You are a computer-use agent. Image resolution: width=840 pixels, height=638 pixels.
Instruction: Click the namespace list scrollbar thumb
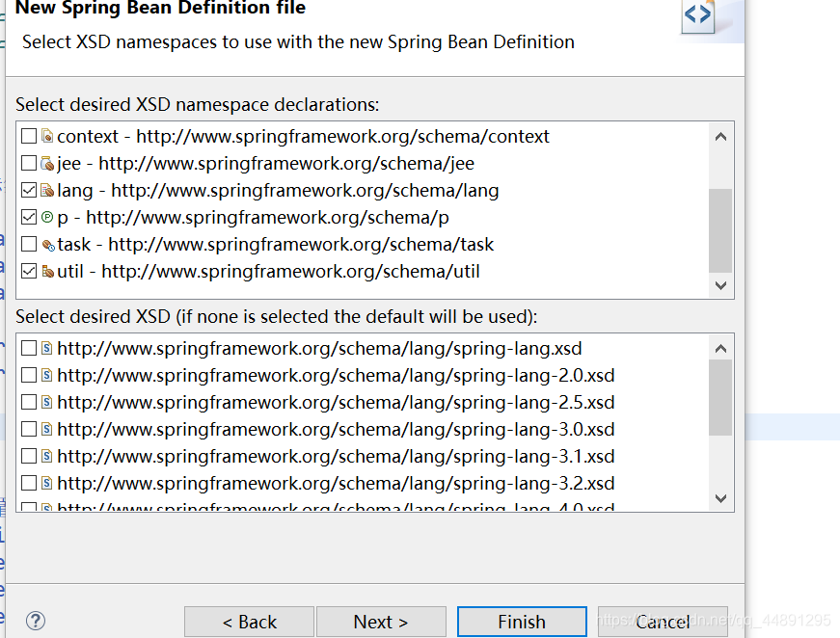point(720,230)
